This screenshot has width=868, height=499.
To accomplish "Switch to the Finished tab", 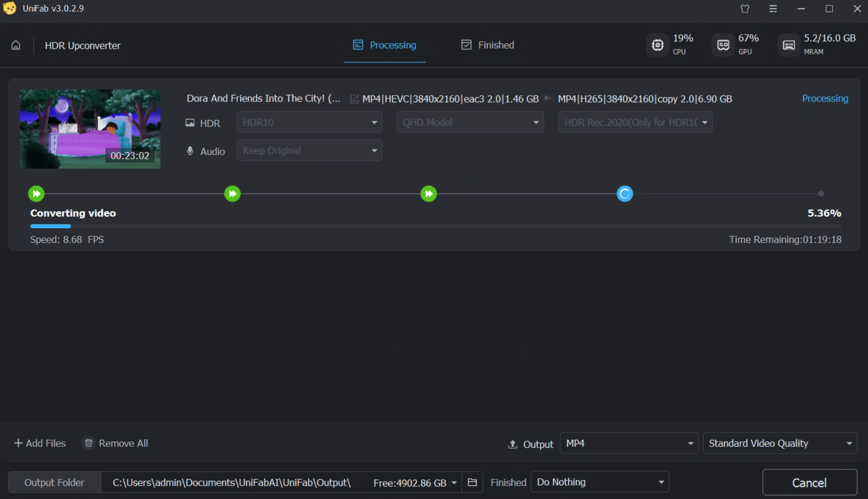I will [488, 45].
